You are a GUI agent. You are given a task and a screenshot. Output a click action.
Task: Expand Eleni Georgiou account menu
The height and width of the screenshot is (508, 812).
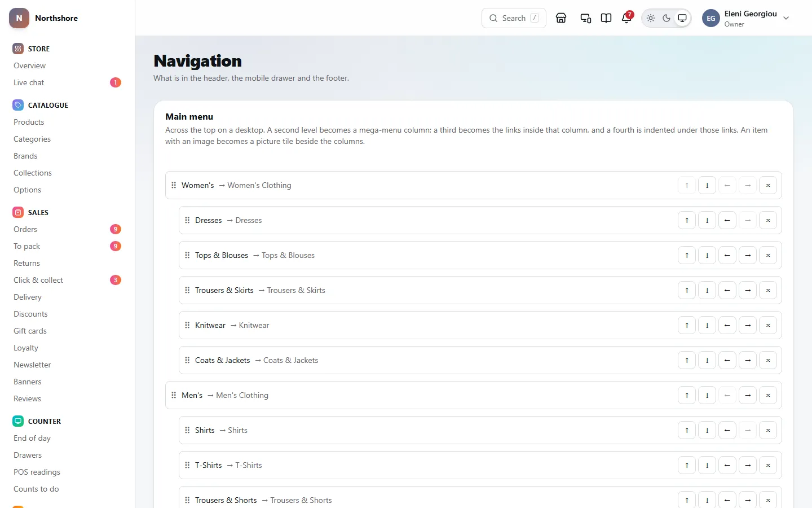745,18
